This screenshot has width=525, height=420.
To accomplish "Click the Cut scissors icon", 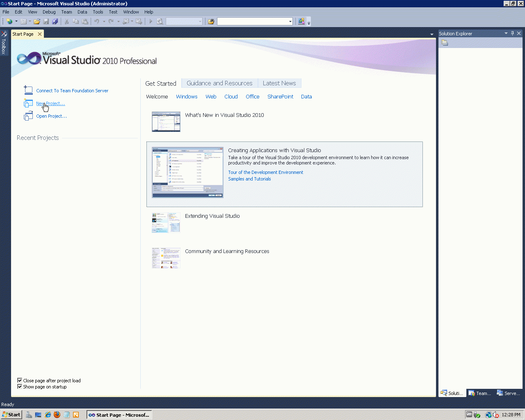I will pyautogui.click(x=66, y=21).
